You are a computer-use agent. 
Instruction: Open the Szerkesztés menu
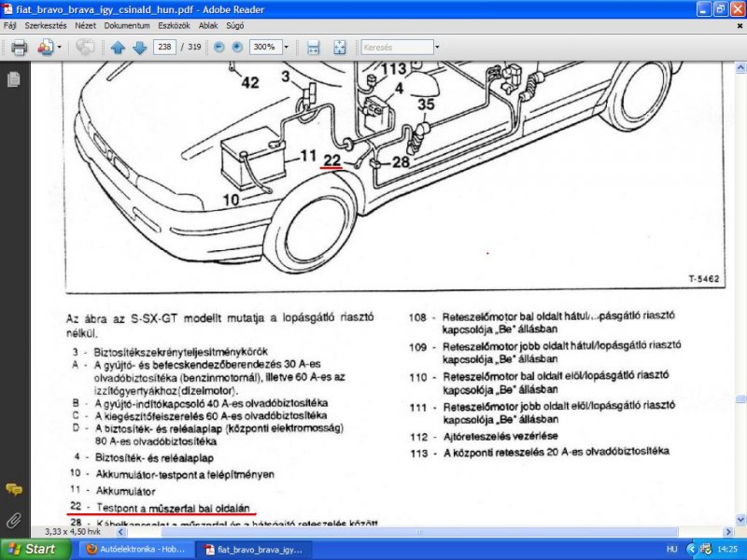(46, 26)
